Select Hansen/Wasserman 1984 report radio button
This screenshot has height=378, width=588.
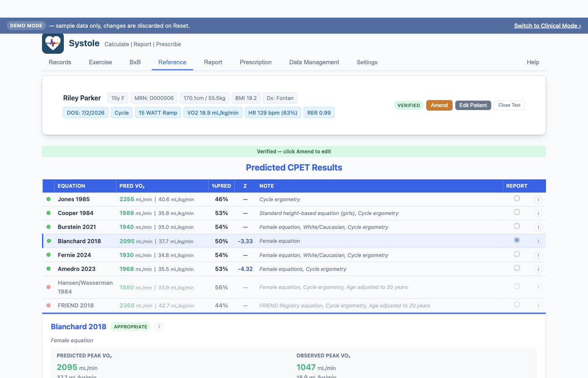coord(517,286)
